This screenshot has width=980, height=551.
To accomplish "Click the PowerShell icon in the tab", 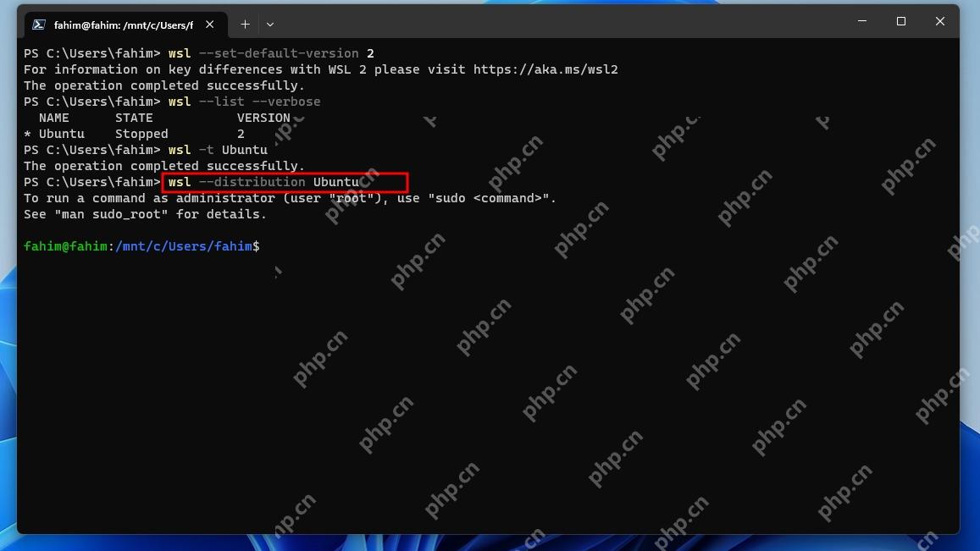I will click(x=39, y=25).
